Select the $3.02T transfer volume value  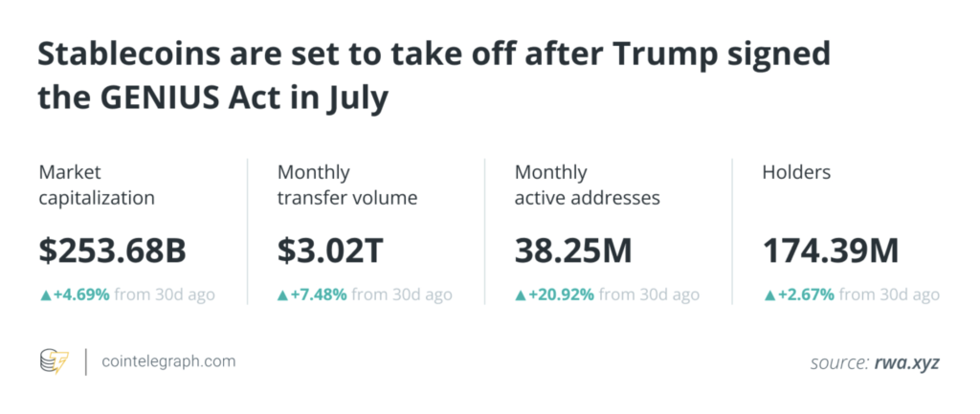[330, 251]
